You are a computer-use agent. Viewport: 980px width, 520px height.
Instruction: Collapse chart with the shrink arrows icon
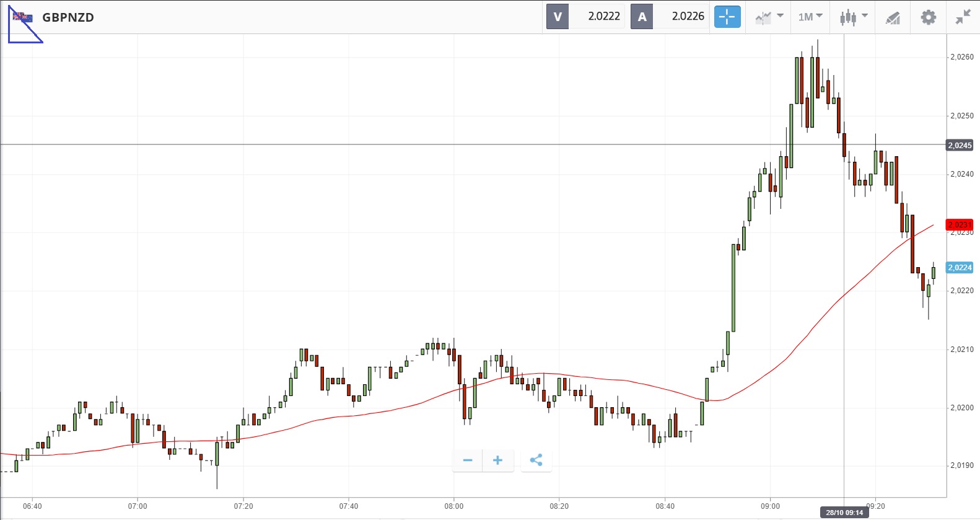(963, 17)
